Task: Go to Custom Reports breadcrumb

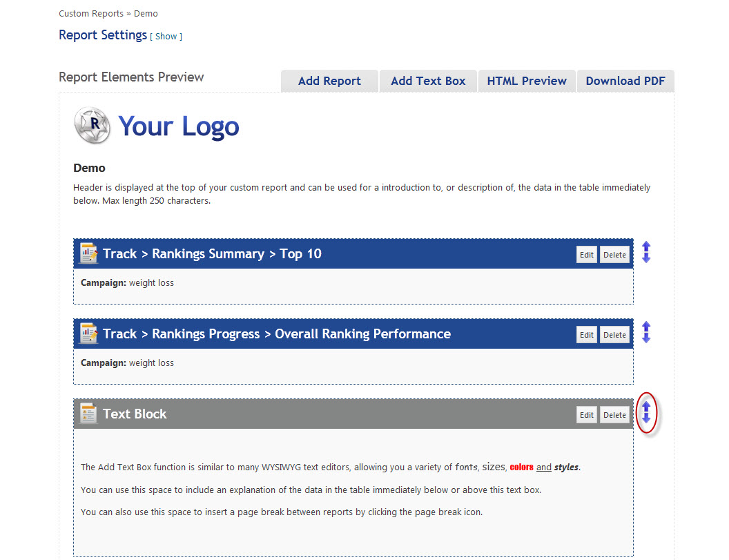Action: point(91,14)
